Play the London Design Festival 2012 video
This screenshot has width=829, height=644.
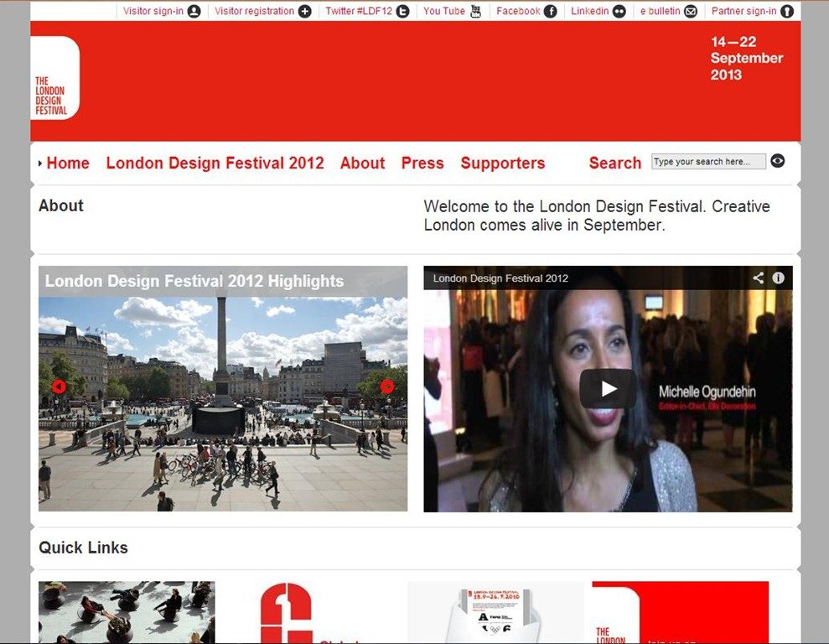point(608,388)
